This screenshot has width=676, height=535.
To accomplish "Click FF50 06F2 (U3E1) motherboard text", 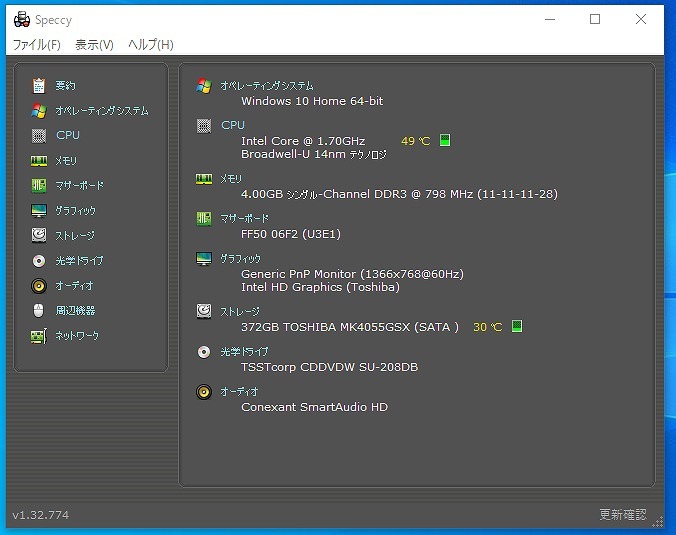I will (x=291, y=234).
